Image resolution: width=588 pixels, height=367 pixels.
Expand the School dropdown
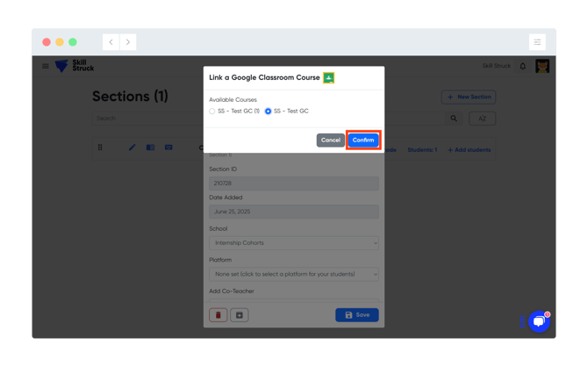coord(294,243)
